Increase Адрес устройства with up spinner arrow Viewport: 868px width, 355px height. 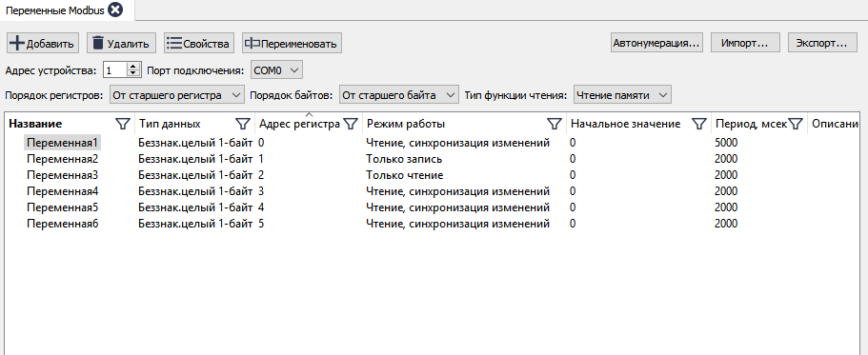tap(133, 67)
